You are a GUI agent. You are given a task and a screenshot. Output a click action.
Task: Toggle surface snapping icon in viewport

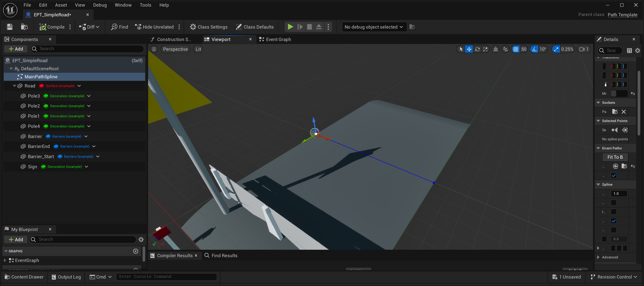click(505, 49)
